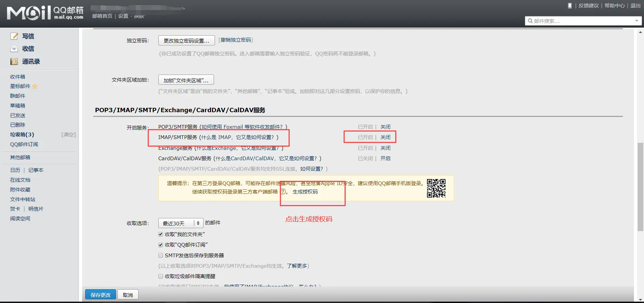Open 其他邮箱 in sidebar

point(20,157)
